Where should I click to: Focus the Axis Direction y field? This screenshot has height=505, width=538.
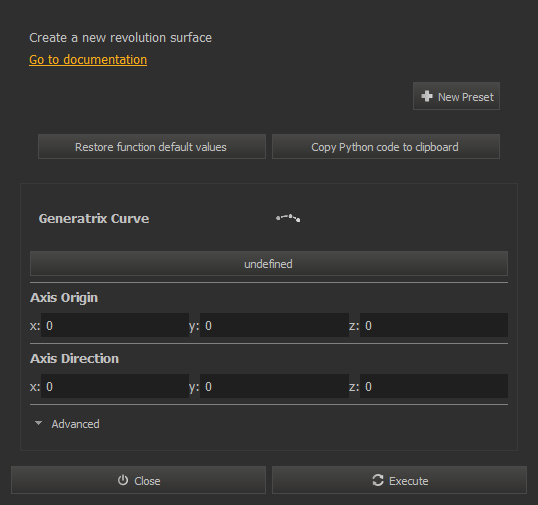pyautogui.click(x=274, y=386)
